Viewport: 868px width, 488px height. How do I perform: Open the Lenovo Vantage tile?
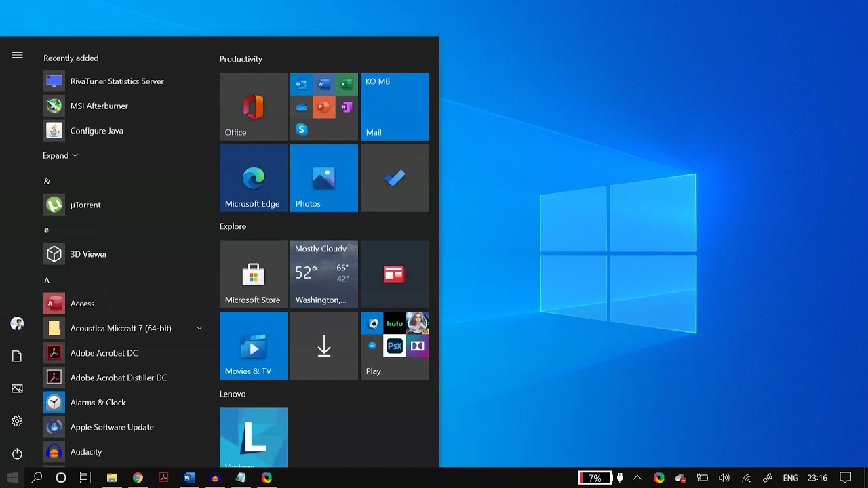pyautogui.click(x=254, y=438)
